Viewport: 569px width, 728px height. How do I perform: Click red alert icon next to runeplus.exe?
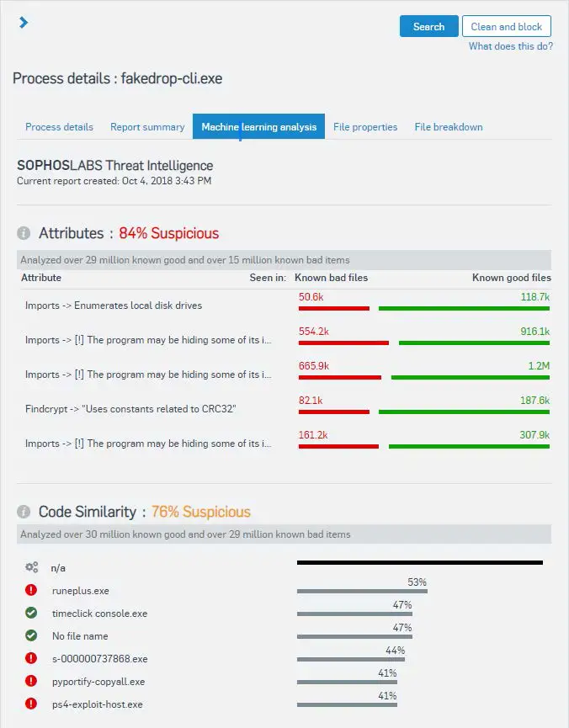32,591
